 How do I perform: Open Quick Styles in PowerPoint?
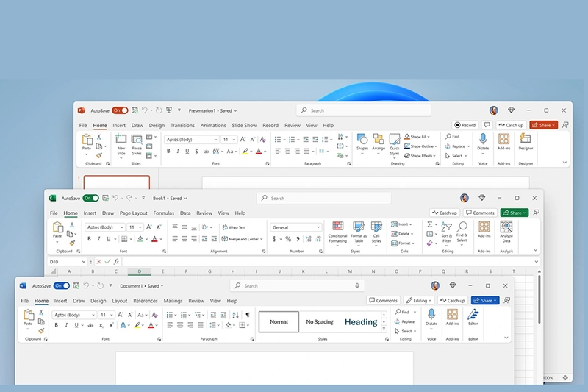tap(395, 140)
